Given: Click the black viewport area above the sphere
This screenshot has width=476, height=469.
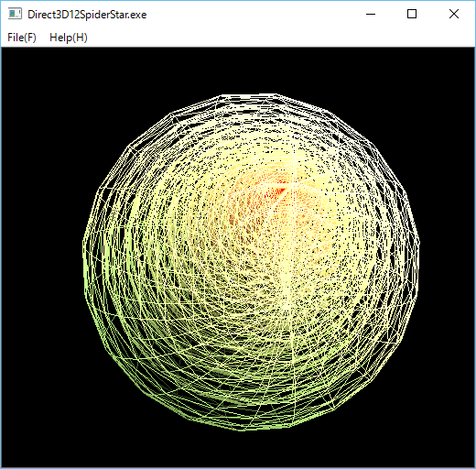Looking at the screenshot, I should 238,71.
